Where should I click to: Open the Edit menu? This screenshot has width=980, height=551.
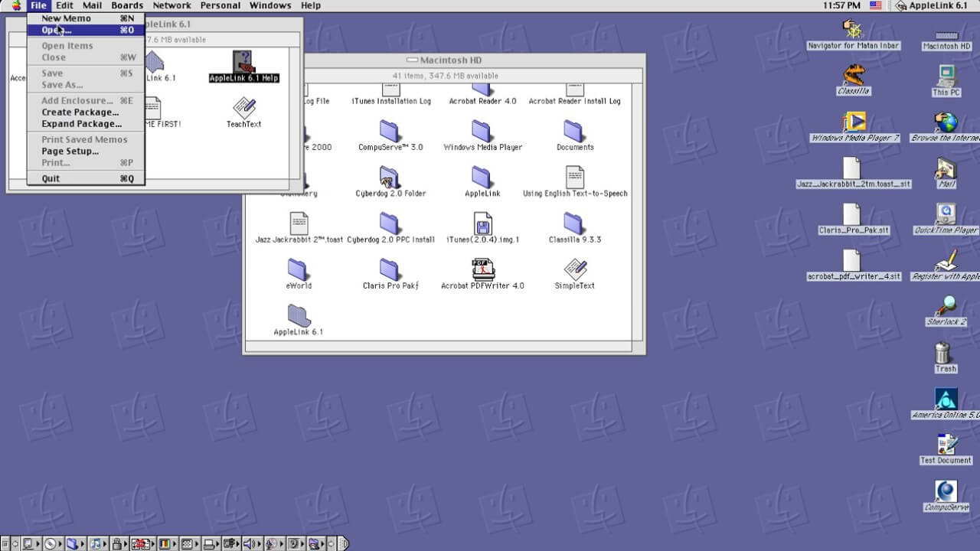64,5
